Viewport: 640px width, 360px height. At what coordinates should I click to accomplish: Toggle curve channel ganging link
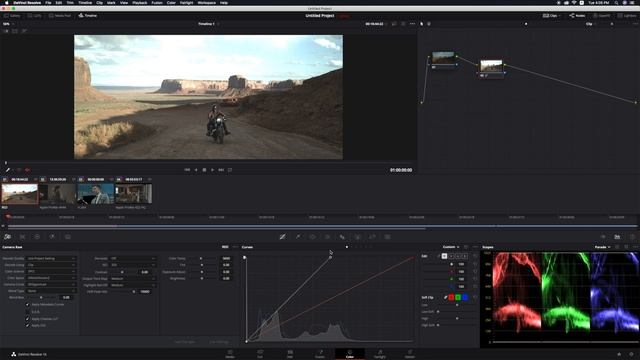[x=439, y=256]
